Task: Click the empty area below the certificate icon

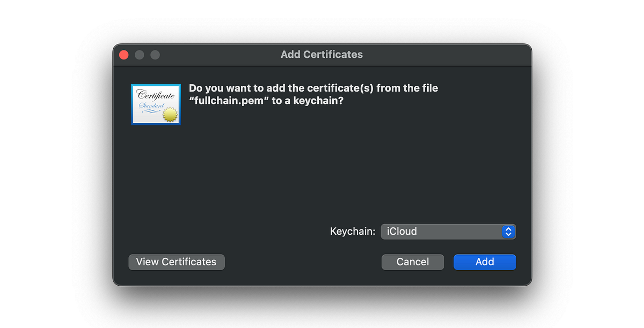Action: tap(156, 172)
